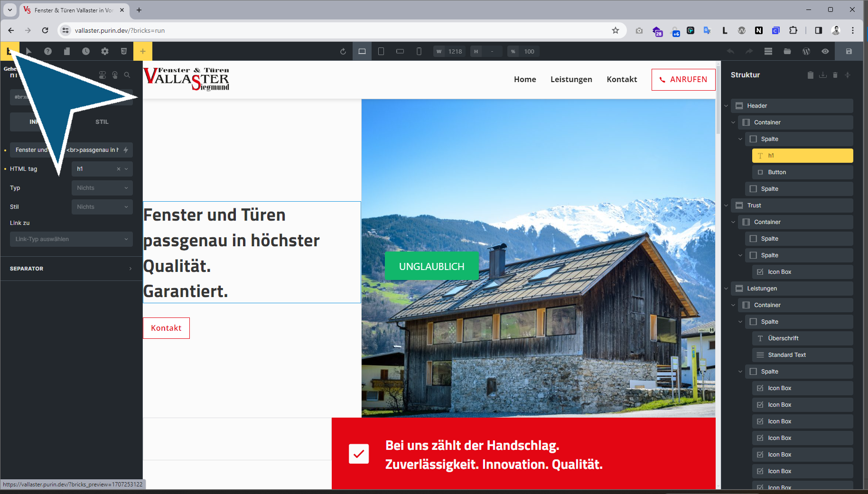
Task: Save the page with the floppy disk icon
Action: coord(849,51)
